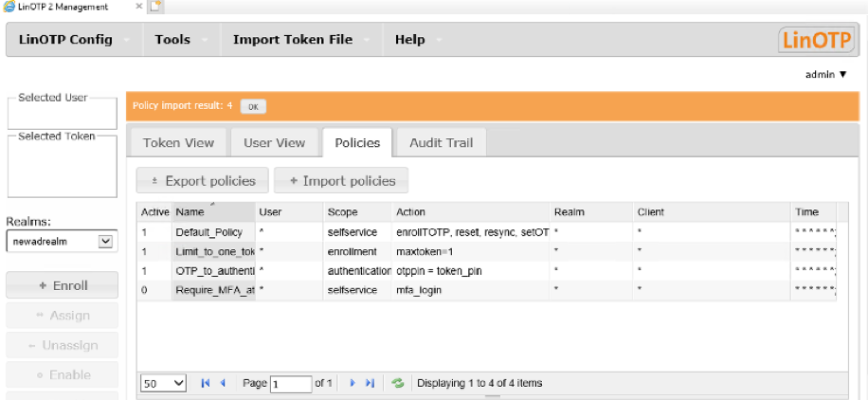The height and width of the screenshot is (400, 868).
Task: Switch to the User View tab
Action: point(274,143)
